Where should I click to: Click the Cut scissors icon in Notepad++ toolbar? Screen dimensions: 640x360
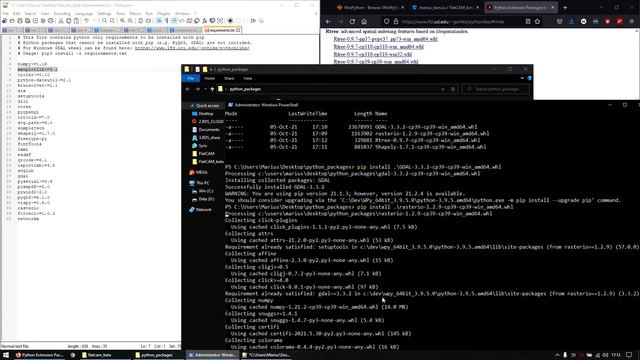click(61, 20)
